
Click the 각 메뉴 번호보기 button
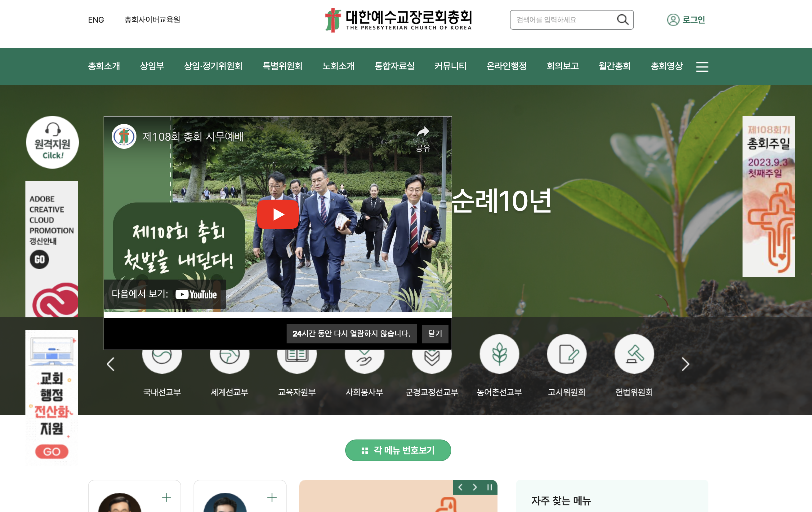pos(398,450)
